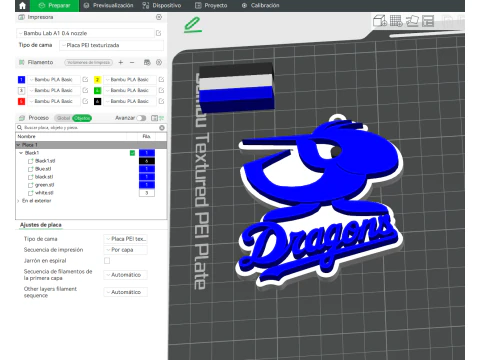The height and width of the screenshot is (360, 480).
Task: Click the Arrange all objects icon
Action: tap(428, 21)
